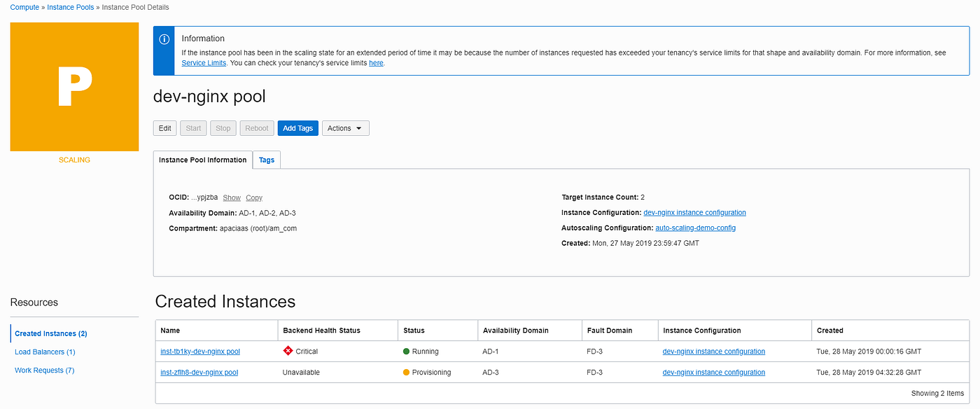980x409 pixels.
Task: Click the 'here' service limits link
Action: point(376,63)
